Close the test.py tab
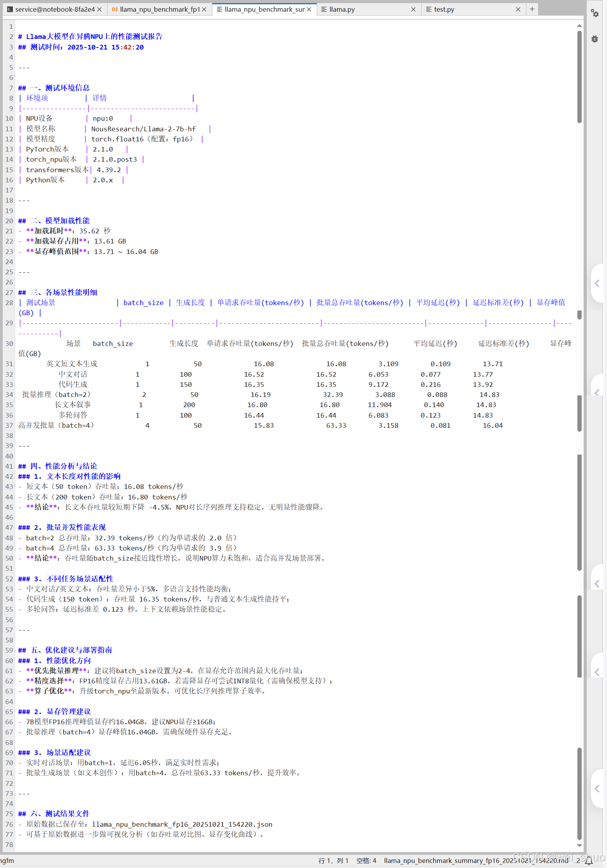The width and height of the screenshot is (607, 868). tap(518, 9)
